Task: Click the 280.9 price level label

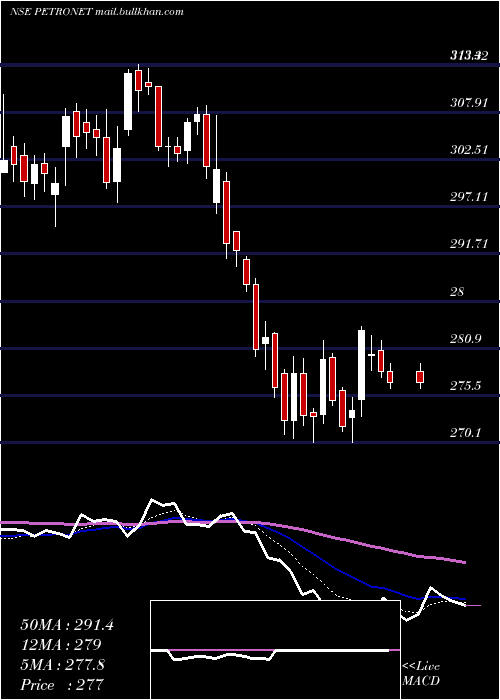Action: click(x=466, y=339)
